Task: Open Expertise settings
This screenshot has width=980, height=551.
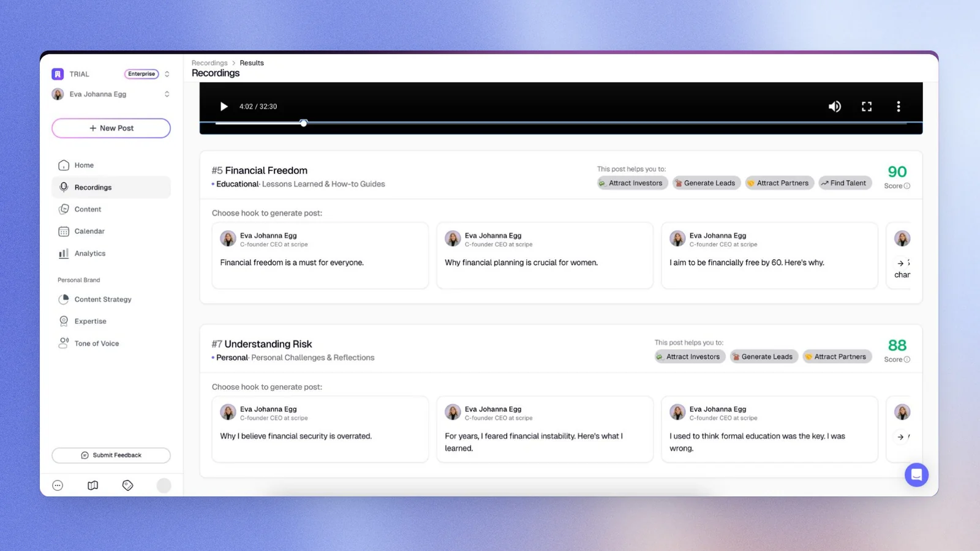Action: 111,321
